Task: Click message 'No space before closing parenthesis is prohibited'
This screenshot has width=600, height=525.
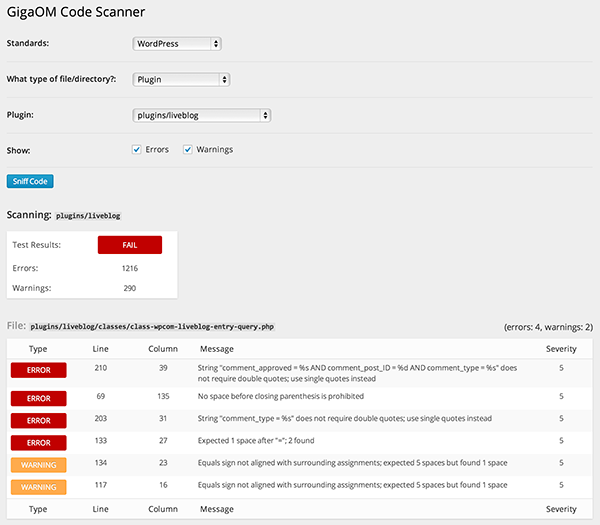Action: point(280,396)
